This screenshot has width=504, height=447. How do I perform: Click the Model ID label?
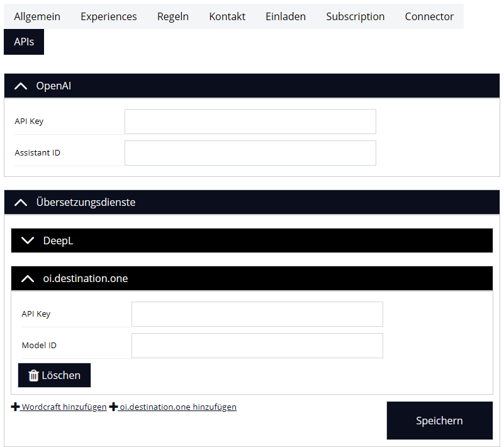click(39, 346)
